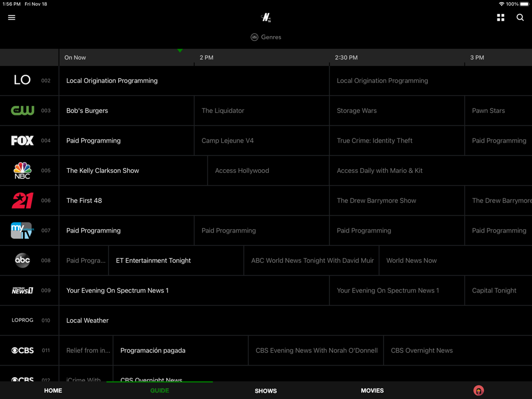This screenshot has width=532, height=399.
Task: Select the FOX channel 004 logo
Action: tap(22, 140)
